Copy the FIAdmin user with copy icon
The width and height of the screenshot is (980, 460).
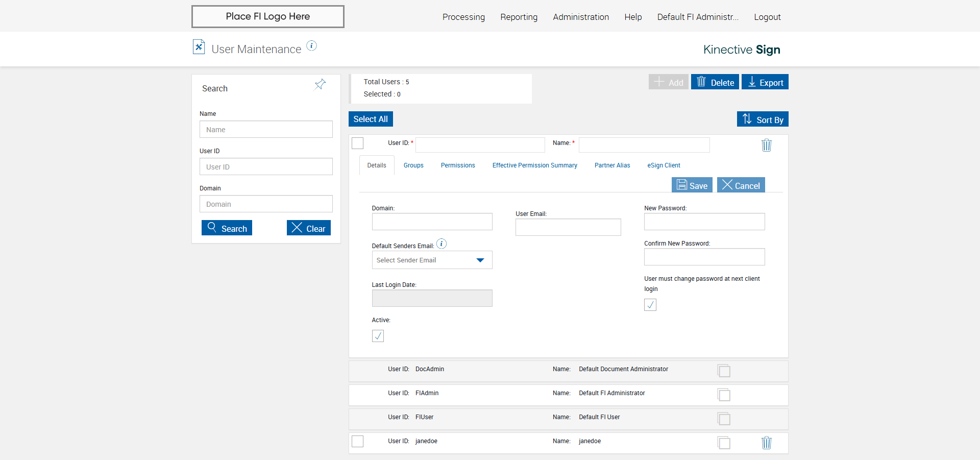(724, 395)
